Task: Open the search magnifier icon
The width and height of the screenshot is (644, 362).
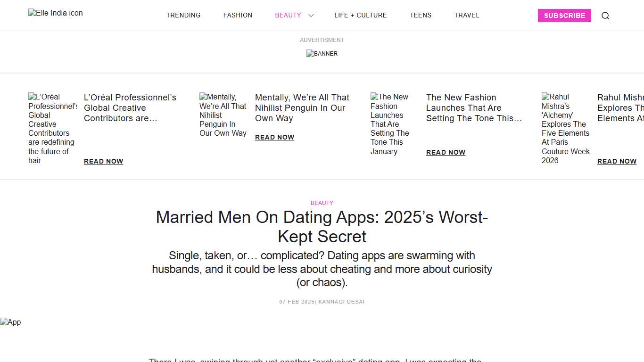Action: 605,16
